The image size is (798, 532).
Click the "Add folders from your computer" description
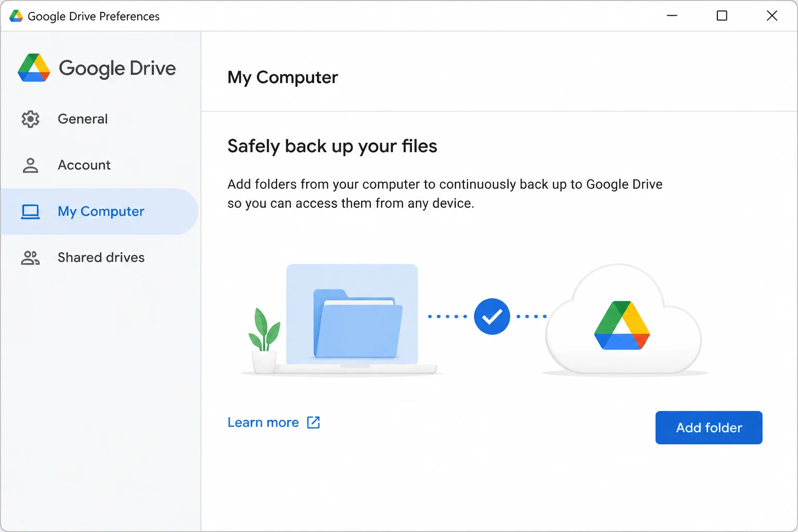pyautogui.click(x=445, y=194)
